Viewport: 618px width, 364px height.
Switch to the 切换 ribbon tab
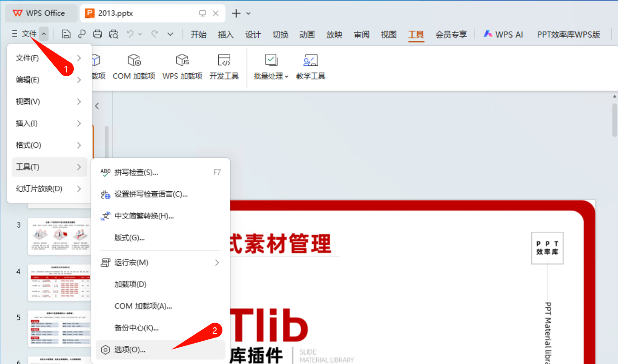[280, 34]
